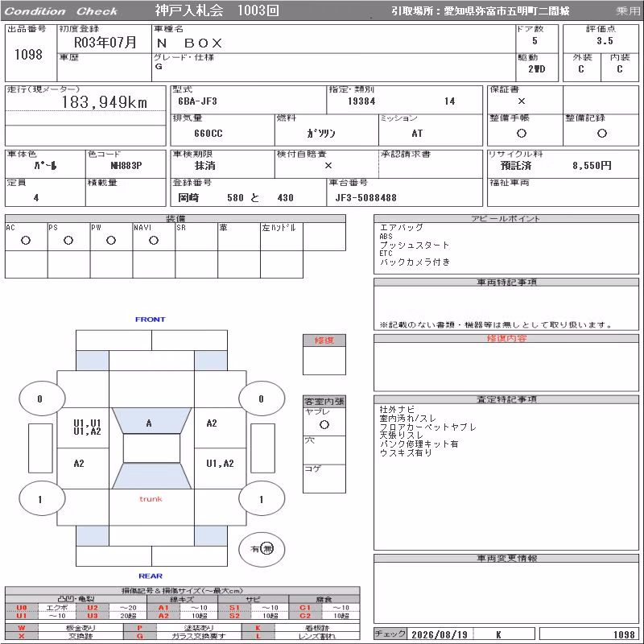The image size is (644, 644).
Task: Click legend entry 'W 板金あり'
Action: point(64,628)
